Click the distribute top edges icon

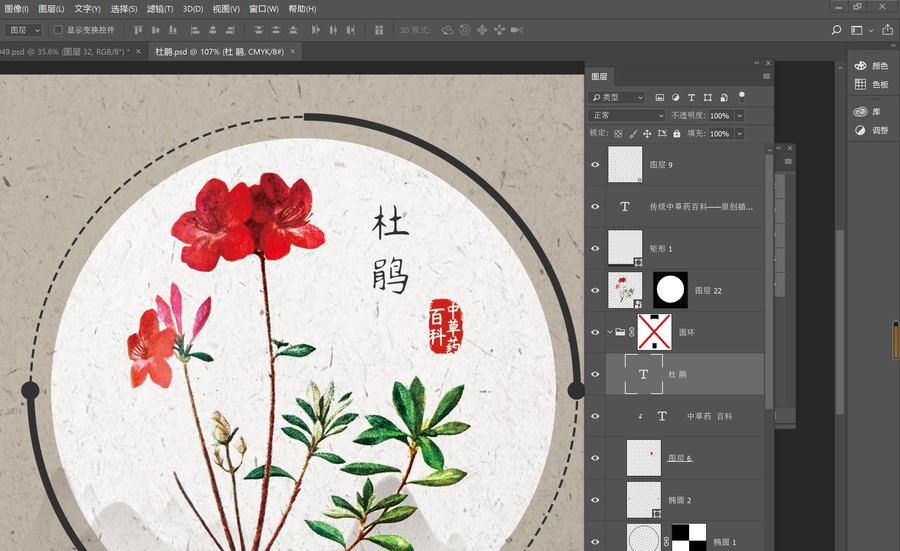[x=258, y=30]
